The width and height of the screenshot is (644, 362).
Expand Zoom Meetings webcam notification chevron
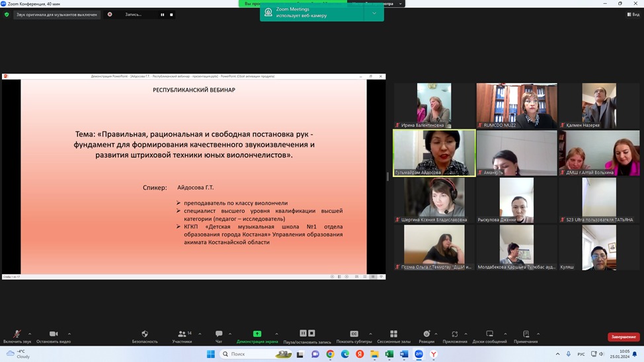(374, 13)
